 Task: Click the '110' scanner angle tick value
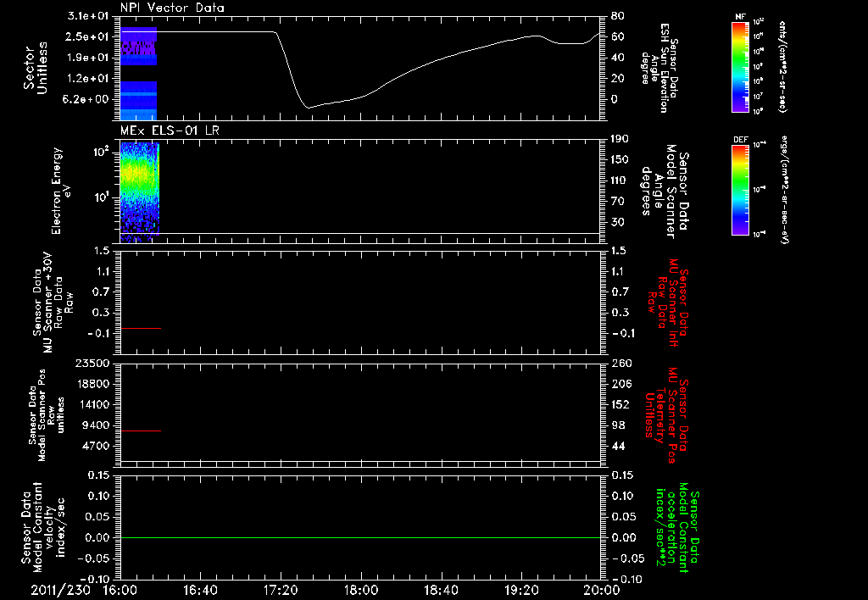[620, 181]
